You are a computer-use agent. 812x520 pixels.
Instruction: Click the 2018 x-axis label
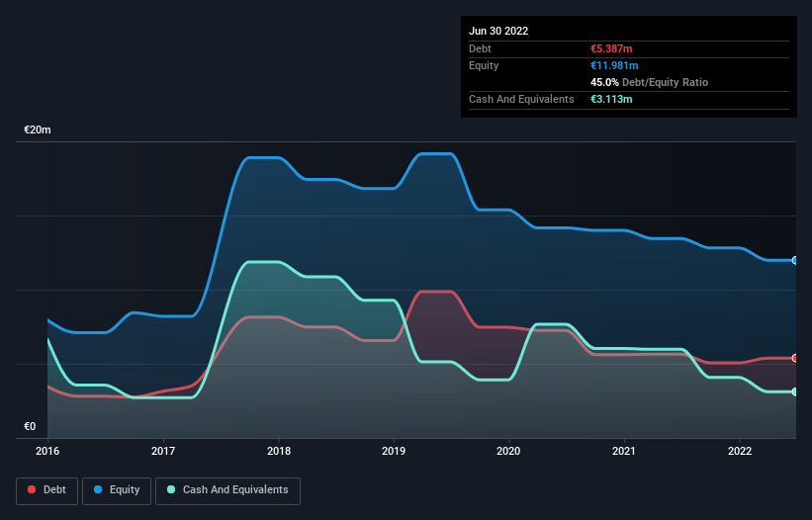tap(279, 451)
